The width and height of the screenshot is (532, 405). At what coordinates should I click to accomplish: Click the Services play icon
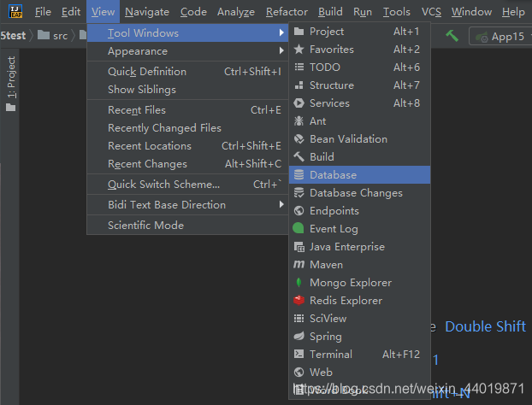point(299,103)
